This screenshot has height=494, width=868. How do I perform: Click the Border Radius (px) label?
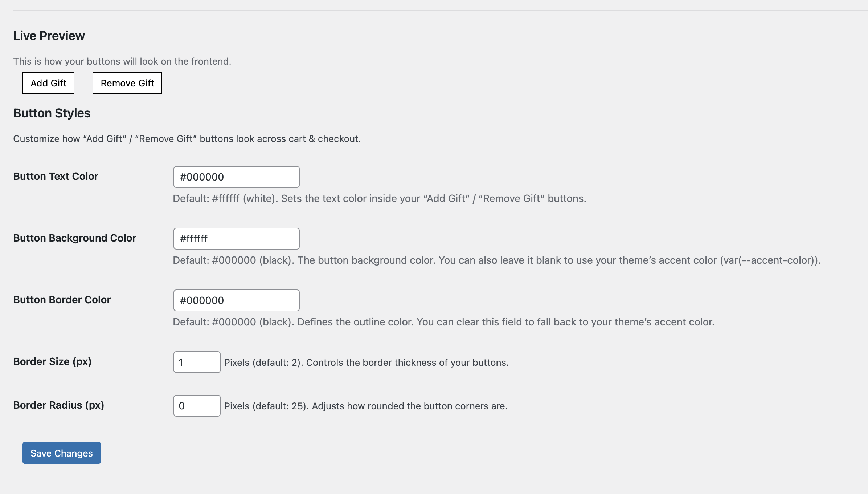coord(58,405)
